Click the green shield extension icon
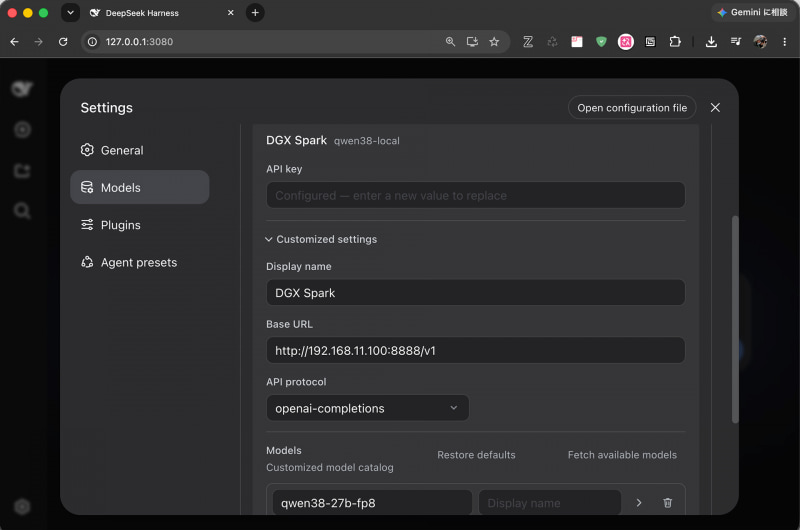800x530 pixels. click(601, 42)
